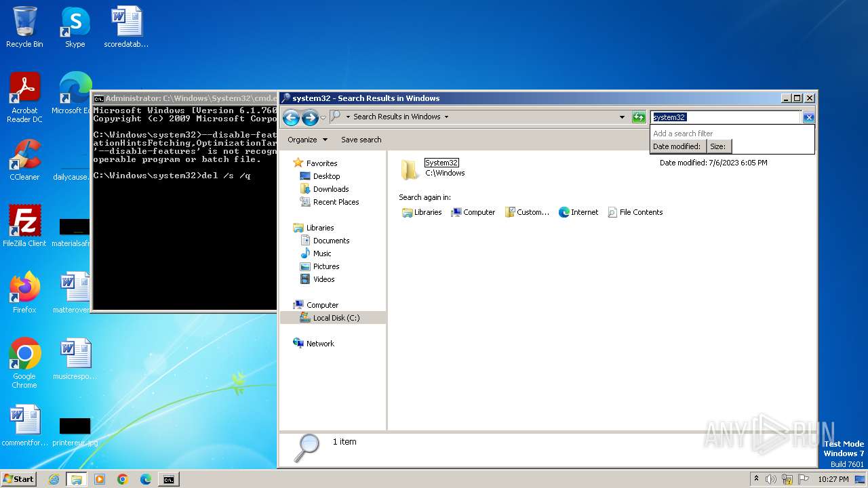Viewport: 868px width, 488px height.
Task: Select Libraries in navigation pane
Action: tap(313, 228)
